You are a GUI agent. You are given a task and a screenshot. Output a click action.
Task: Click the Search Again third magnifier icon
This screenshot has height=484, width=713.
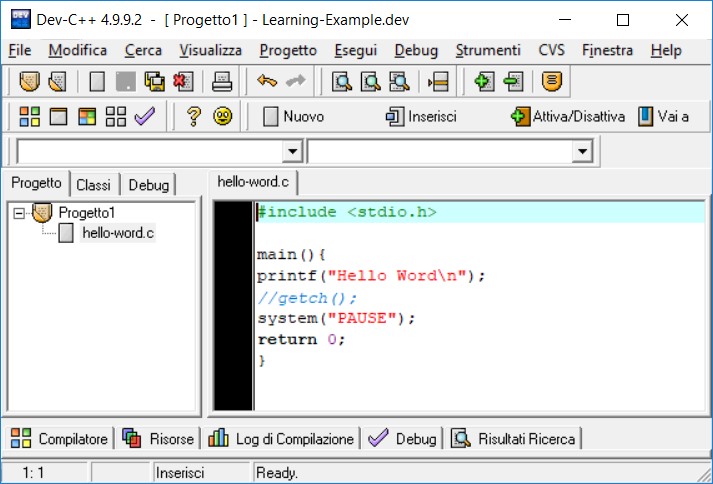pyautogui.click(x=399, y=82)
